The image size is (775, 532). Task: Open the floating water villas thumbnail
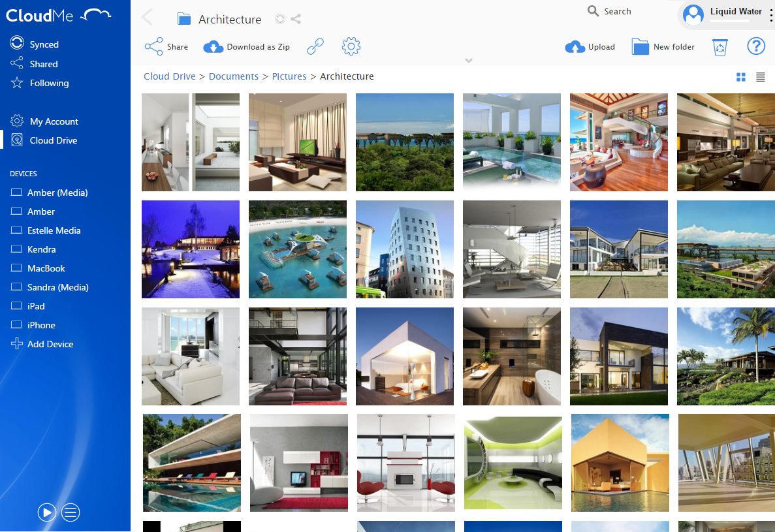(x=298, y=249)
